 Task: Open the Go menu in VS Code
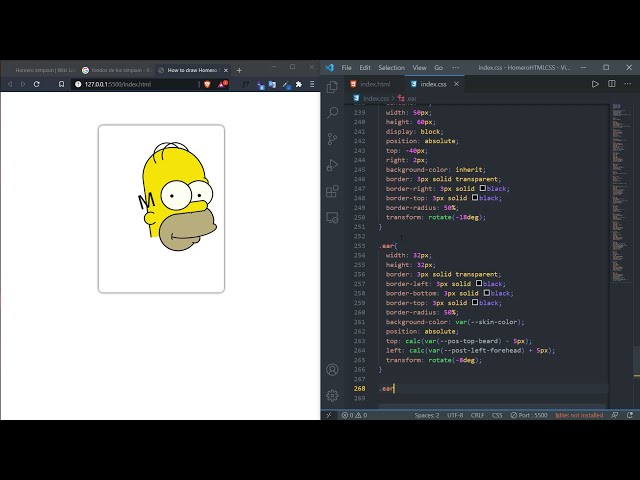click(438, 68)
